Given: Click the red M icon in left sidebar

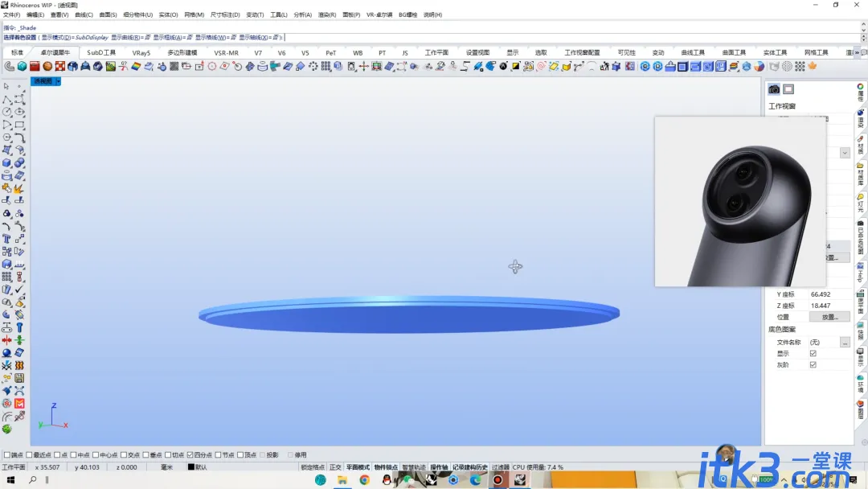Looking at the screenshot, I should [19, 404].
